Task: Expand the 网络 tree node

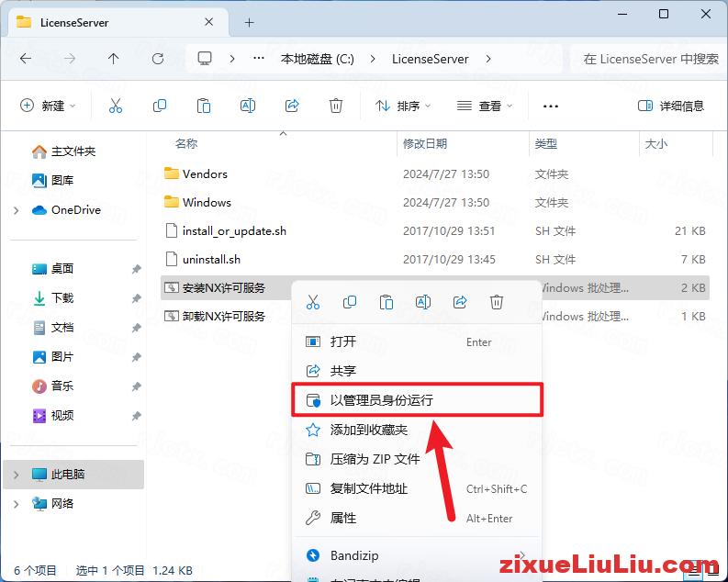Action: pos(17,504)
